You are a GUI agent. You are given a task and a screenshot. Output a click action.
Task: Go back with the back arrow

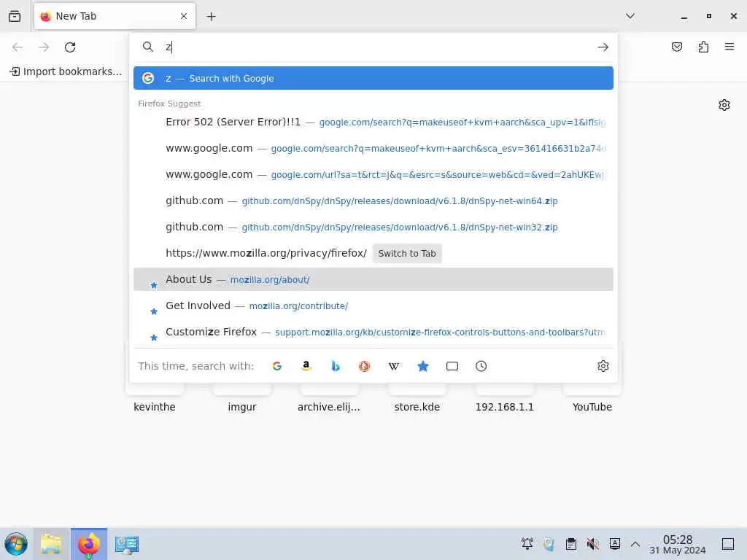18,47
